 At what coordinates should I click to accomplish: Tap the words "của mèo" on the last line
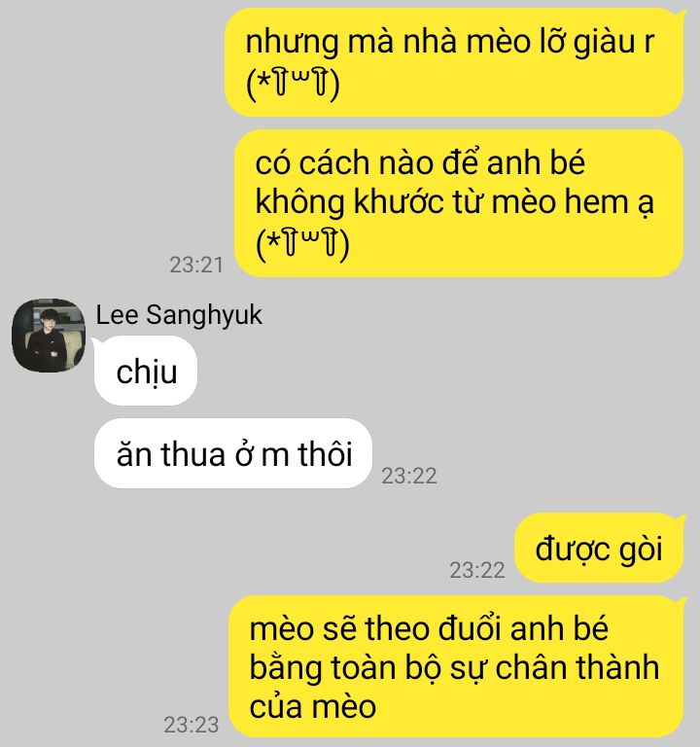(313, 706)
